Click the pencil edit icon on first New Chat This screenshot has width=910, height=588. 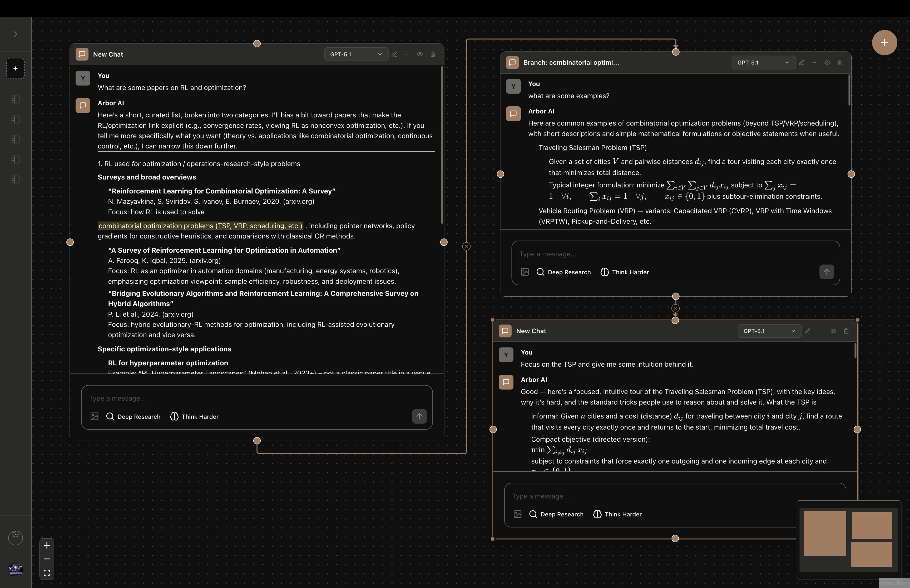pos(394,54)
